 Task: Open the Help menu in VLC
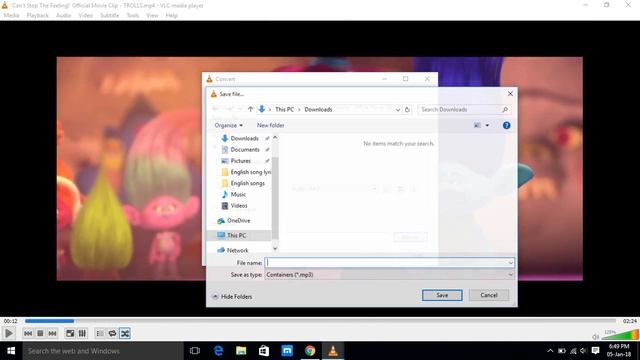(x=171, y=16)
